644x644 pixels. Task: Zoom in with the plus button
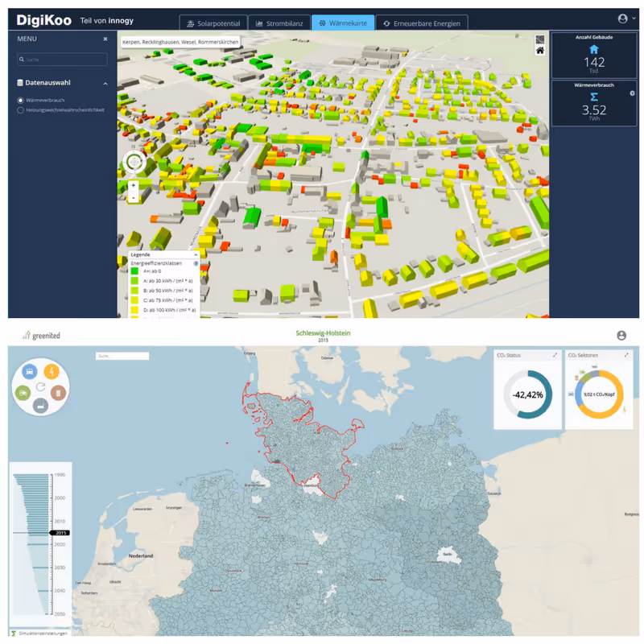133,186
